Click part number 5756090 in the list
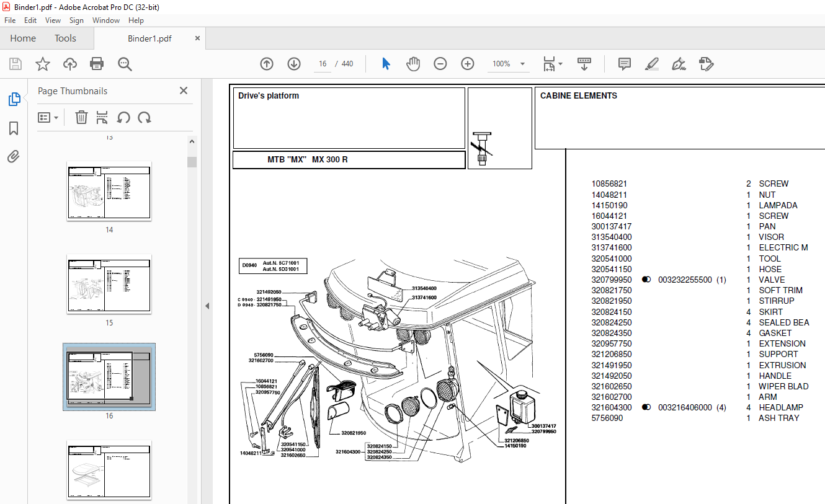The height and width of the screenshot is (504, 825). tap(607, 418)
